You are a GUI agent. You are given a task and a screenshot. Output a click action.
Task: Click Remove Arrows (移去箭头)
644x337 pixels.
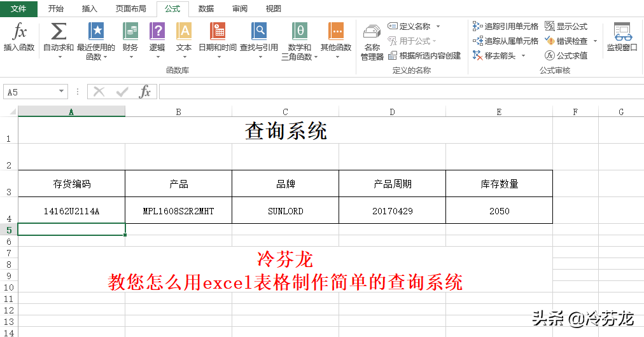(x=494, y=55)
